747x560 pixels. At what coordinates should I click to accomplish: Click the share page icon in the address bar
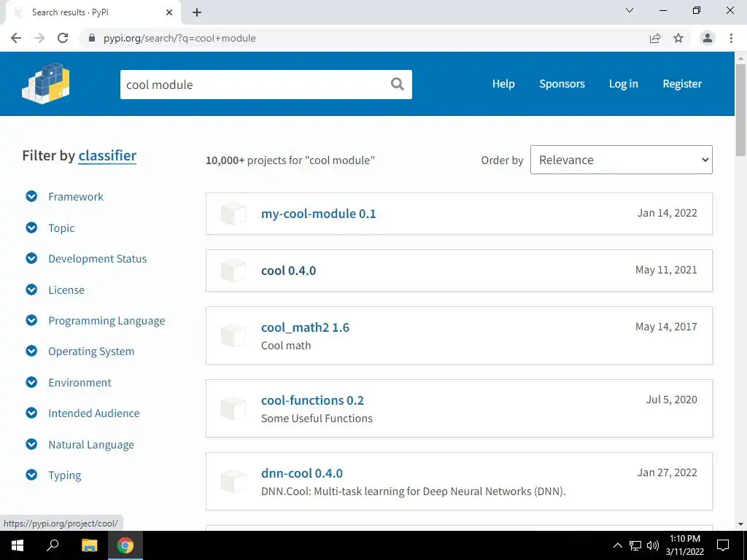point(655,38)
